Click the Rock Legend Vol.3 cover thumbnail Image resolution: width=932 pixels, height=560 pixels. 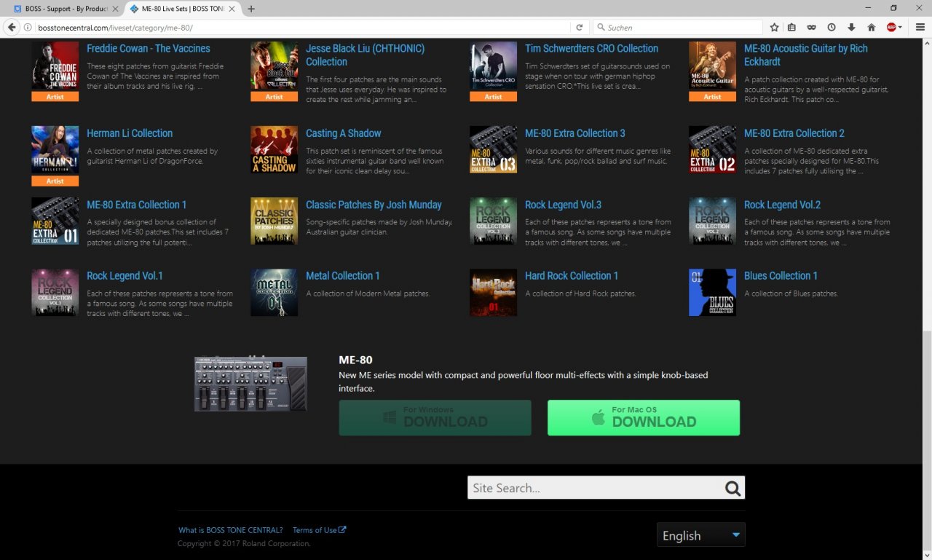(x=493, y=221)
